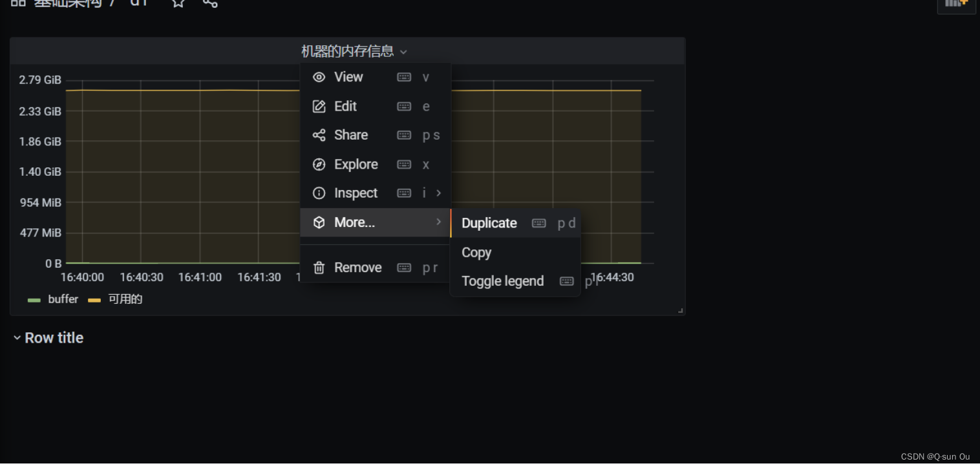Viewport: 980px width, 468px height.
Task: Choose Duplicate from the More submenu
Action: (489, 222)
